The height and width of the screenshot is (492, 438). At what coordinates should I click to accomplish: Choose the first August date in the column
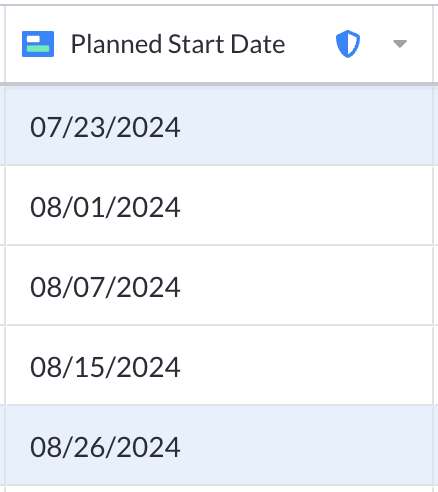pos(219,206)
